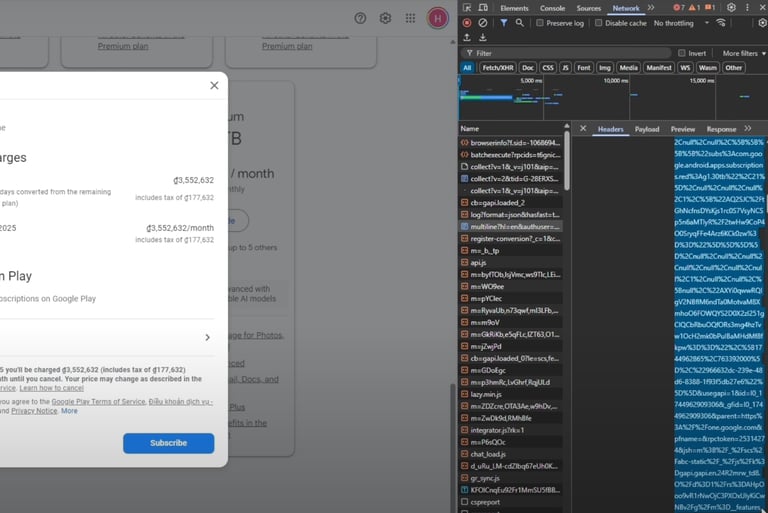Filter requests by Other
Image resolution: width=768 pixels, height=513 pixels.
pyautogui.click(x=733, y=68)
